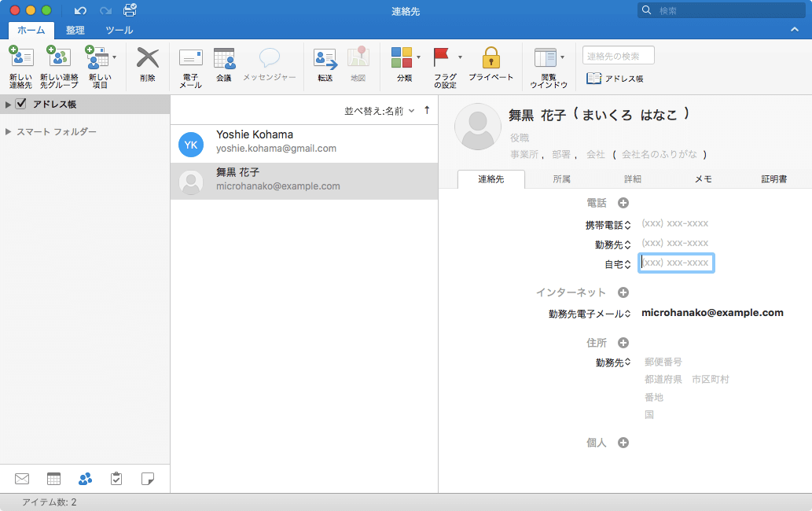Change the 勤務先 phone type stepper

[x=627, y=244]
